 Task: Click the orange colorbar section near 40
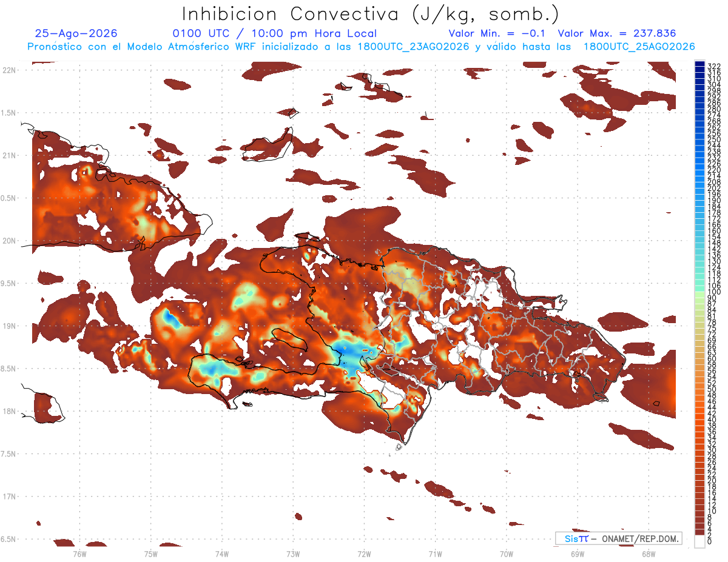click(x=699, y=420)
